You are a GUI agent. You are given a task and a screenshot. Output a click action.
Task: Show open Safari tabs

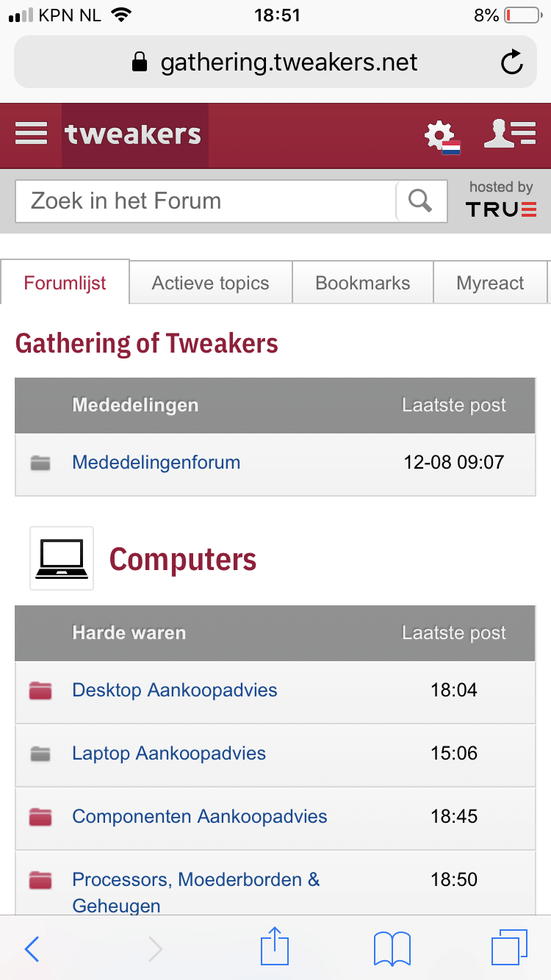tap(508, 947)
